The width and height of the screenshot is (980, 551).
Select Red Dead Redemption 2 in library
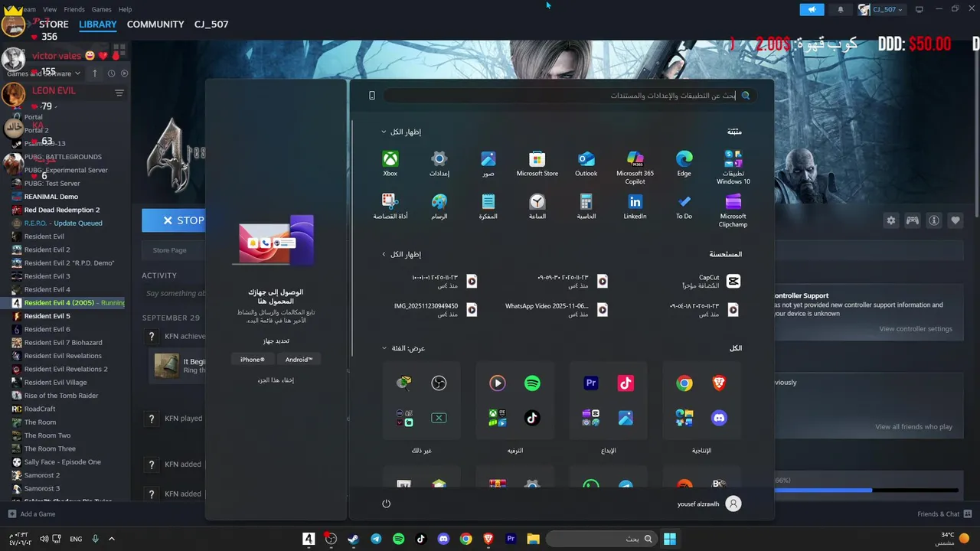[x=61, y=210]
